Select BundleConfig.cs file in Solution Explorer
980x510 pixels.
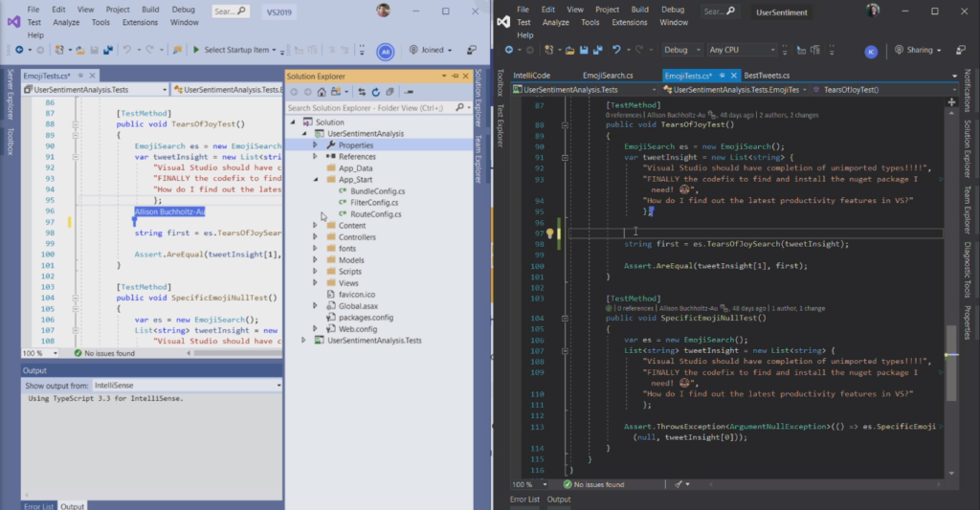pyautogui.click(x=377, y=191)
